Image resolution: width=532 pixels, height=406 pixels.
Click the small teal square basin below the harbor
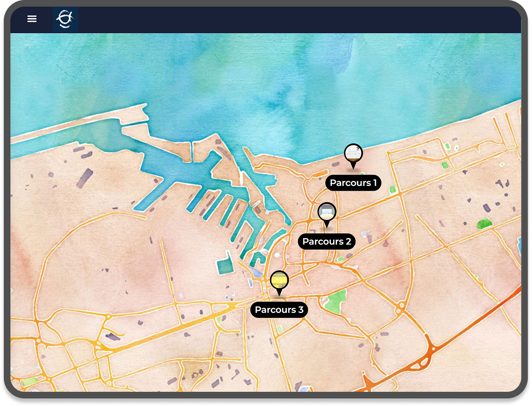pos(225,267)
